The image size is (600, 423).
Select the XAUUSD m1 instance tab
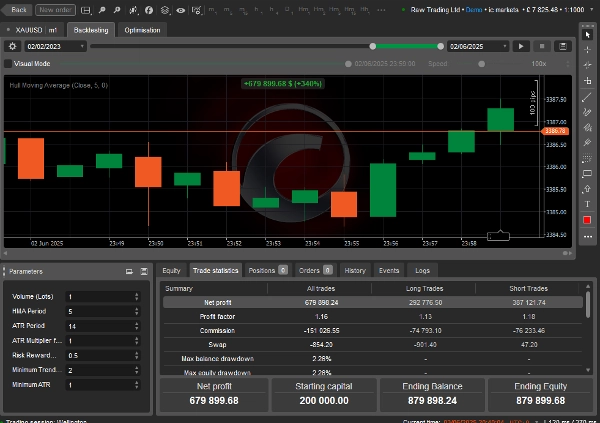[x=33, y=30]
